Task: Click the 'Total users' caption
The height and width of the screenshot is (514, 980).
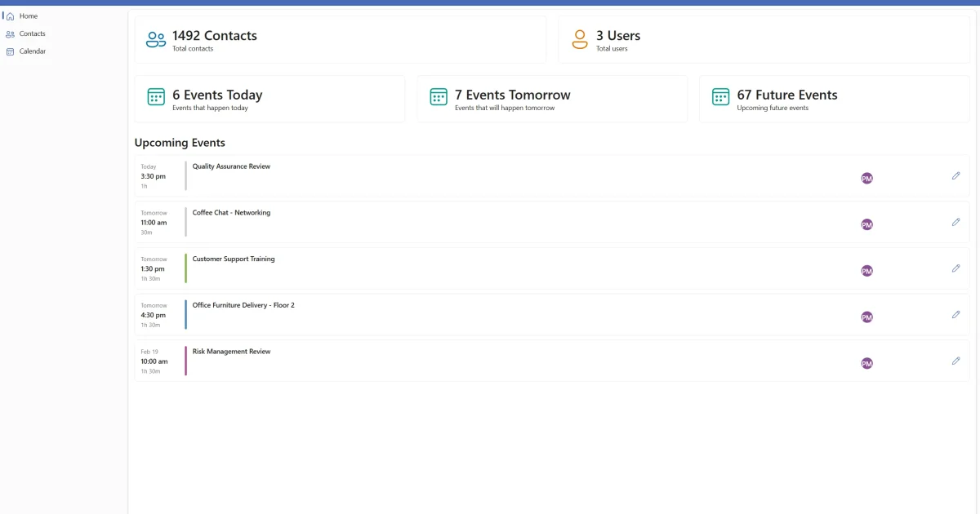Action: click(x=612, y=49)
